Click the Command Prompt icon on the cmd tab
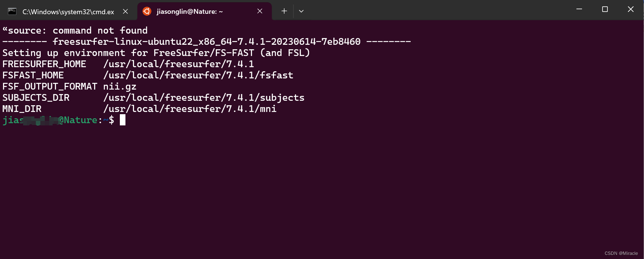The width and height of the screenshot is (644, 259). tap(12, 11)
